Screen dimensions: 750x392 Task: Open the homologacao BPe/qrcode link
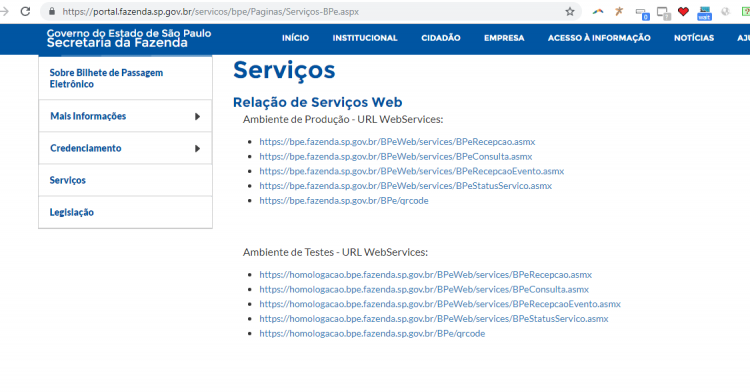372,333
